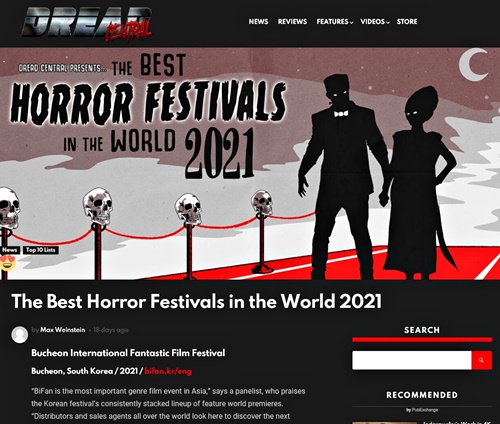
Task: Open the recommended article thumbnail
Action: point(384,422)
